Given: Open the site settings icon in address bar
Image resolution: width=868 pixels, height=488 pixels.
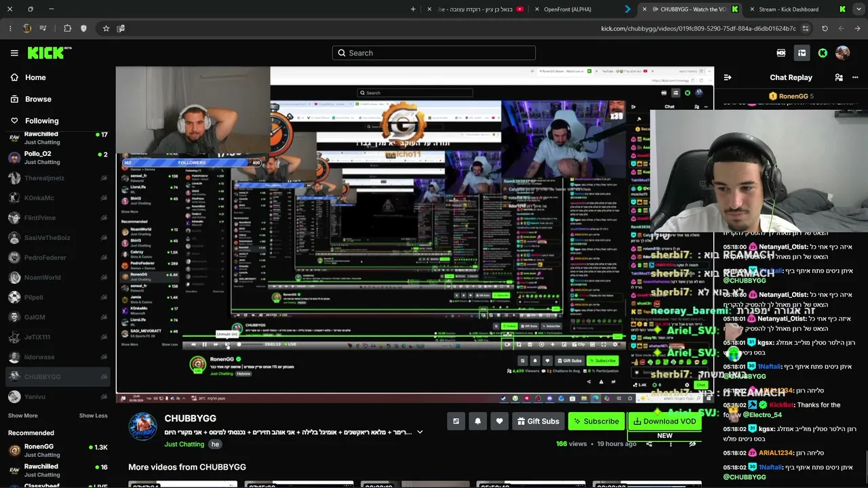Looking at the screenshot, I should click(x=806, y=28).
